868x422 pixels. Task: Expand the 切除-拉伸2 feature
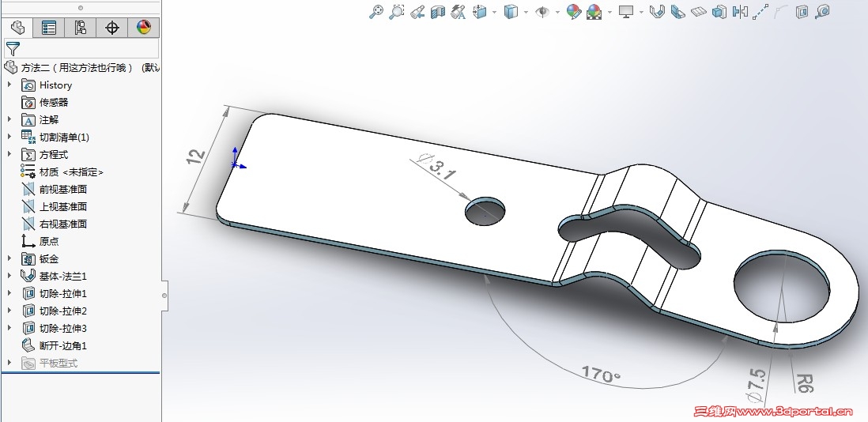(9, 311)
